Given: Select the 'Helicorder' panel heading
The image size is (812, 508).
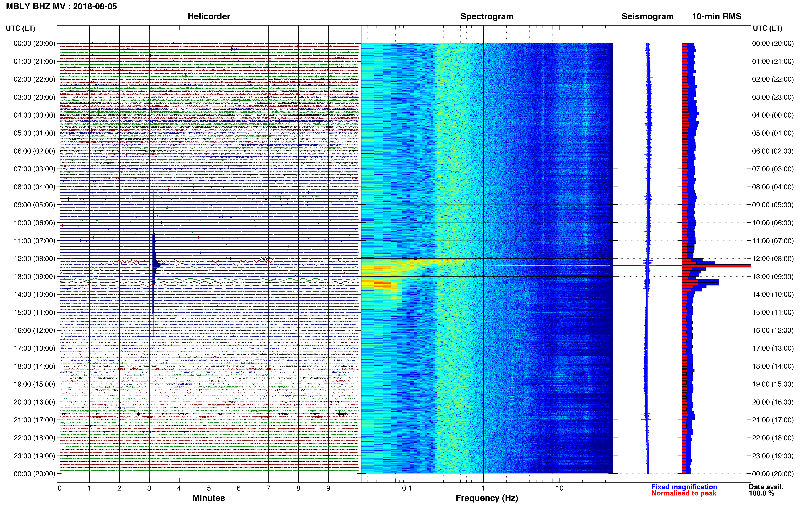Looking at the screenshot, I should click(209, 16).
